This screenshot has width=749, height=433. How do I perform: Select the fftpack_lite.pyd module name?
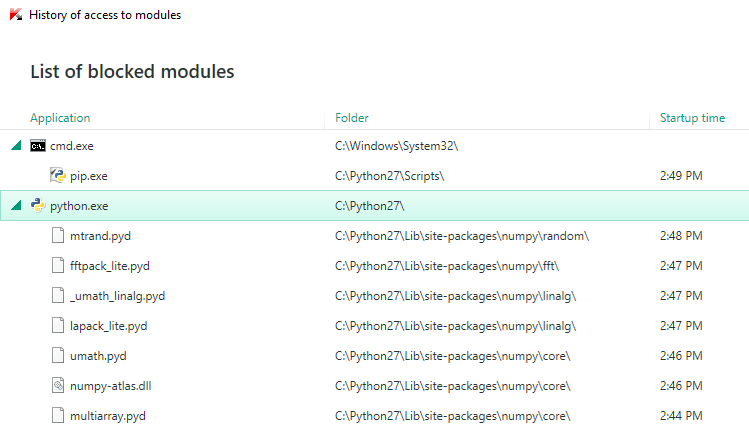(x=110, y=266)
